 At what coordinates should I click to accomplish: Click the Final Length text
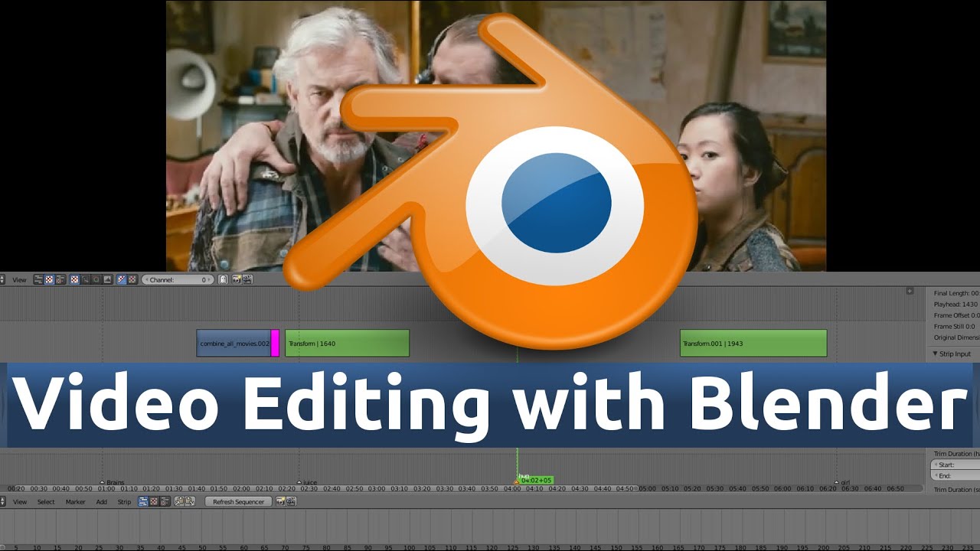pos(956,293)
